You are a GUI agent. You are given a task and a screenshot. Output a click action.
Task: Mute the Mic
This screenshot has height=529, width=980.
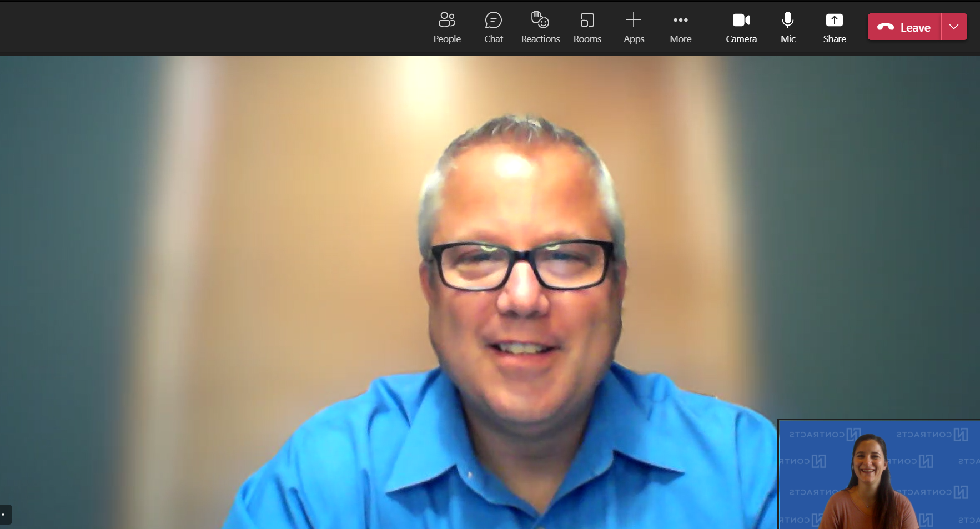click(788, 28)
